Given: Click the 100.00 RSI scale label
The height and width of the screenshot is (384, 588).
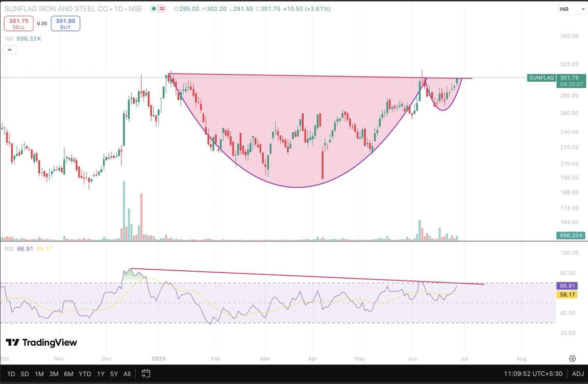Looking at the screenshot, I should (569, 253).
